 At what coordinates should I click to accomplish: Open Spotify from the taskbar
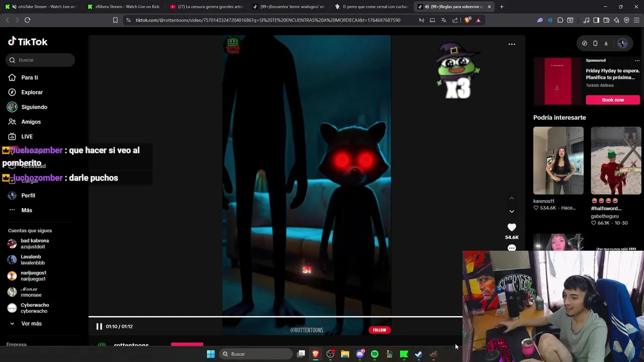374,354
